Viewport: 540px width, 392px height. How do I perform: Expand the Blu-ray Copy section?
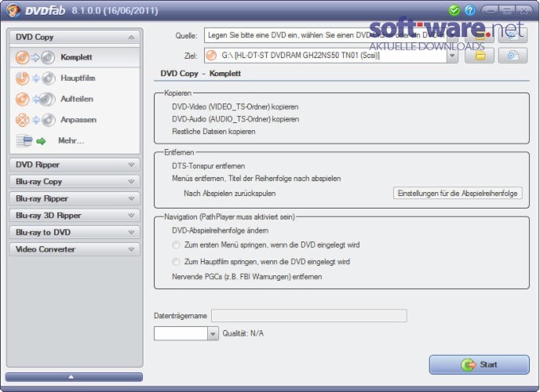tap(75, 182)
